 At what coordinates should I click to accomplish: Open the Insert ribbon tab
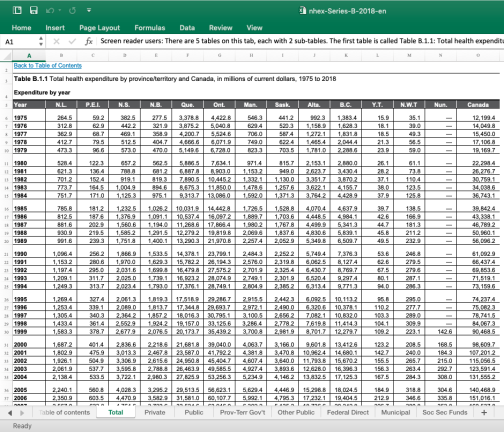pos(55,28)
